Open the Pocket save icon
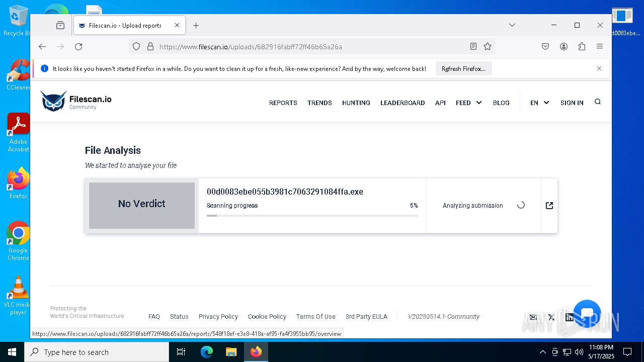Screen dimensions: 644x362 coord(545,46)
